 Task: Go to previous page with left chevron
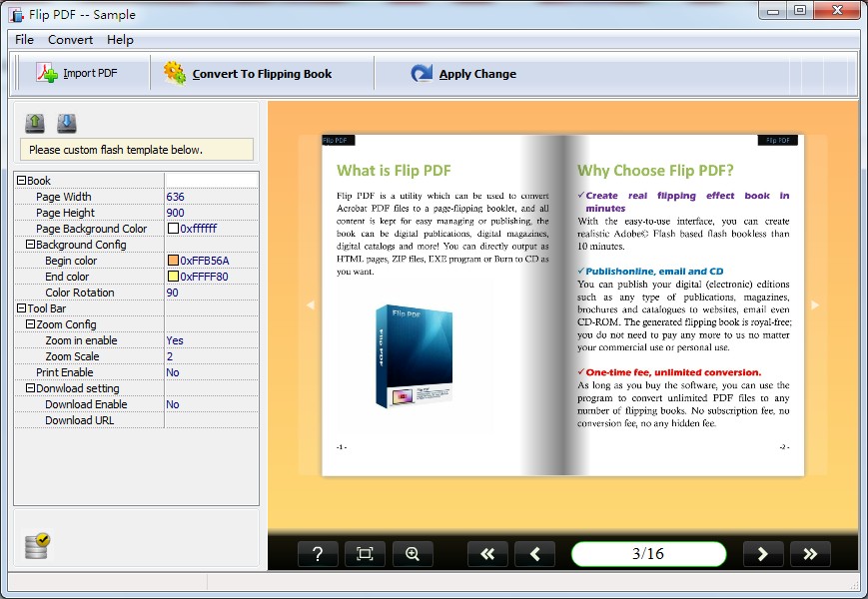pyautogui.click(x=534, y=554)
